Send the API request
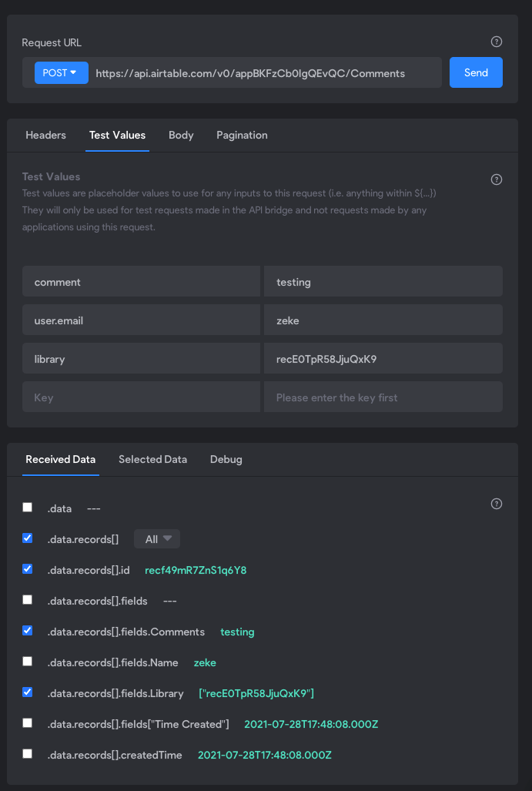This screenshot has width=532, height=791. click(x=476, y=72)
